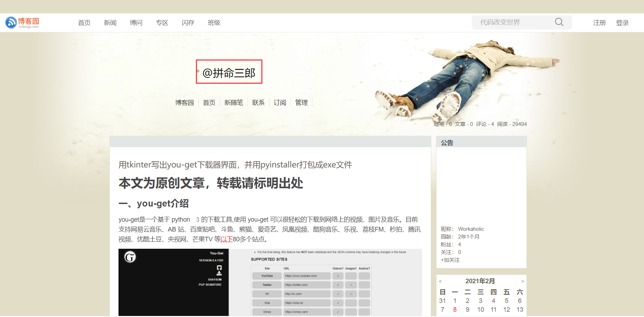644x317 pixels.
Task: Open the article about tkinter you-get downloader
Action: click(x=235, y=164)
